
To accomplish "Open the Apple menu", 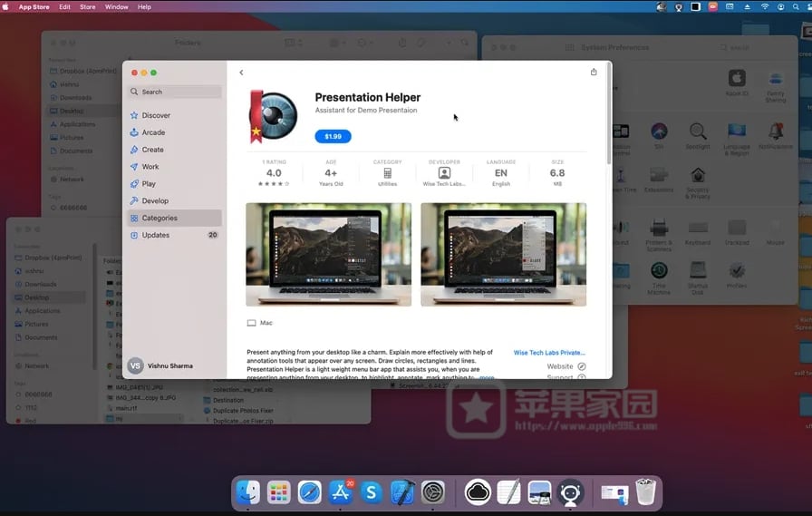I will click(x=5, y=6).
